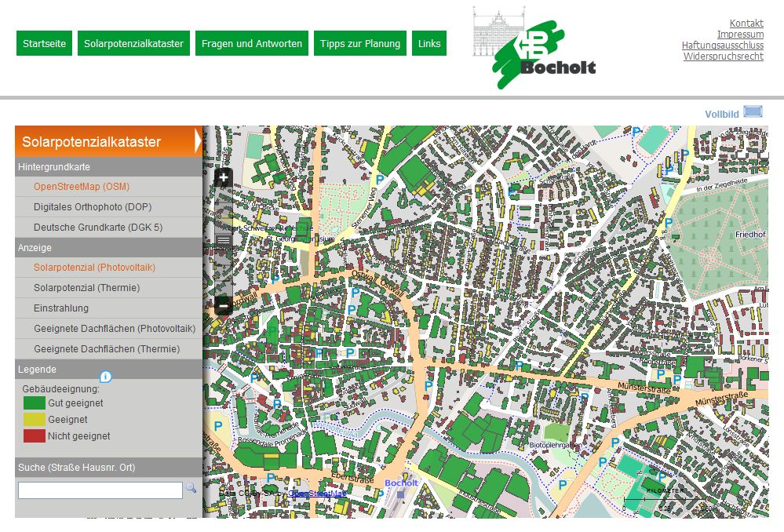This screenshot has height=532, width=784.
Task: Zoom out with the map minus button
Action: coord(224,305)
